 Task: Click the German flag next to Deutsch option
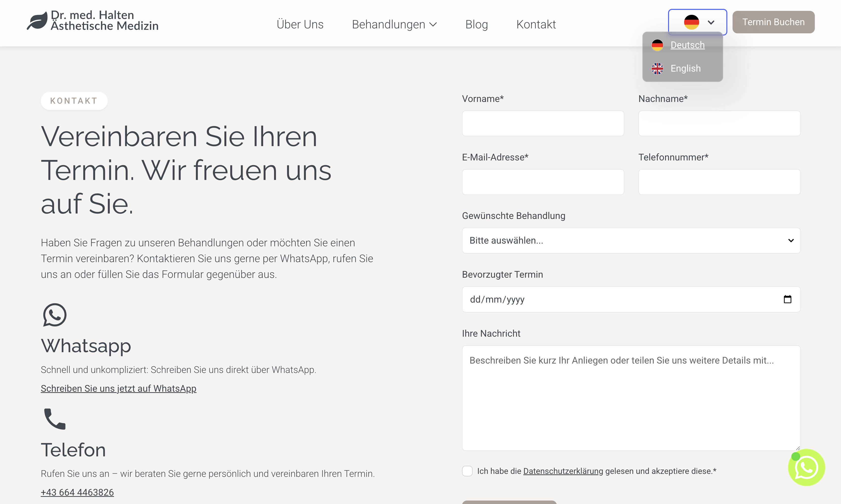coord(657,45)
